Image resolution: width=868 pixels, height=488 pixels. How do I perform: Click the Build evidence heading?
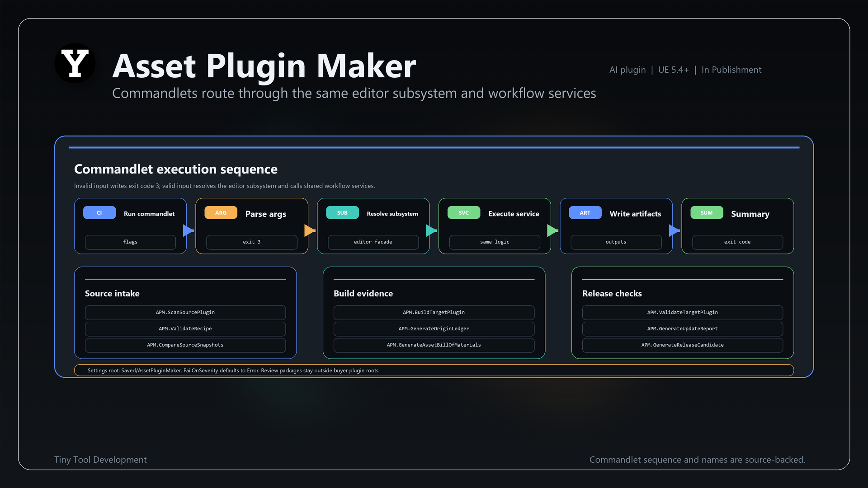[x=363, y=294]
